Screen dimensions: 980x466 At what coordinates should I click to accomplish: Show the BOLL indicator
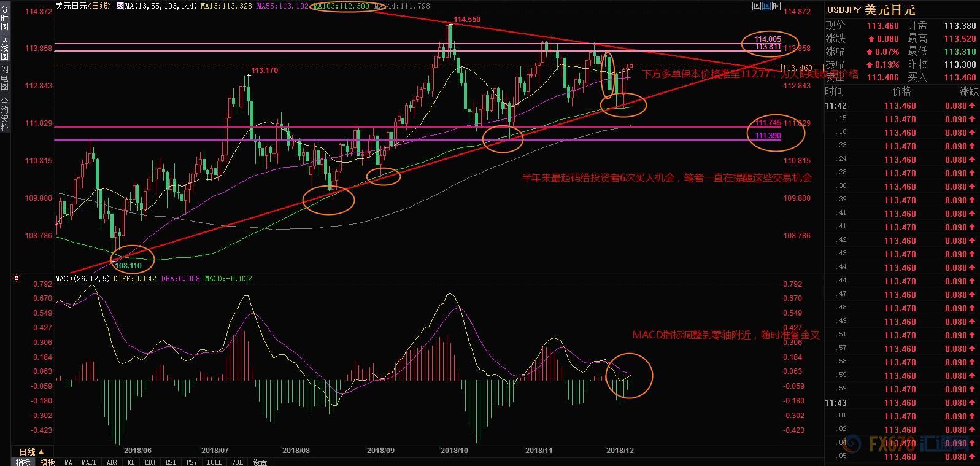point(214,462)
